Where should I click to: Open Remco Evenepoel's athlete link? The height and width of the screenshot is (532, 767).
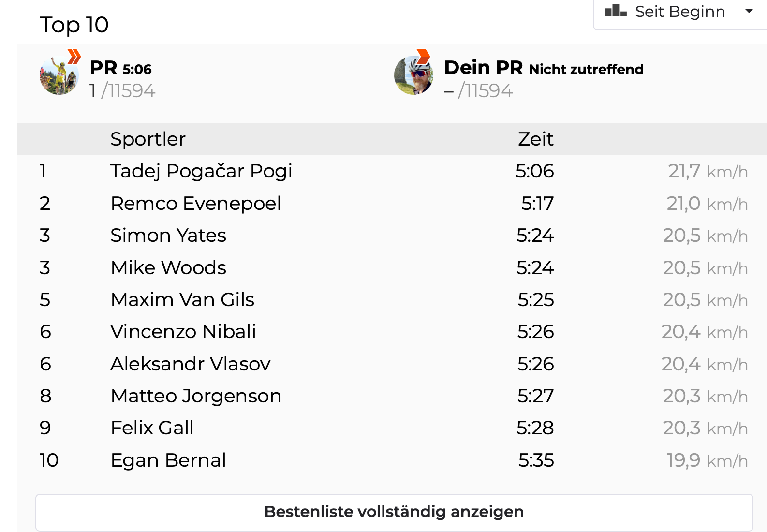click(196, 204)
